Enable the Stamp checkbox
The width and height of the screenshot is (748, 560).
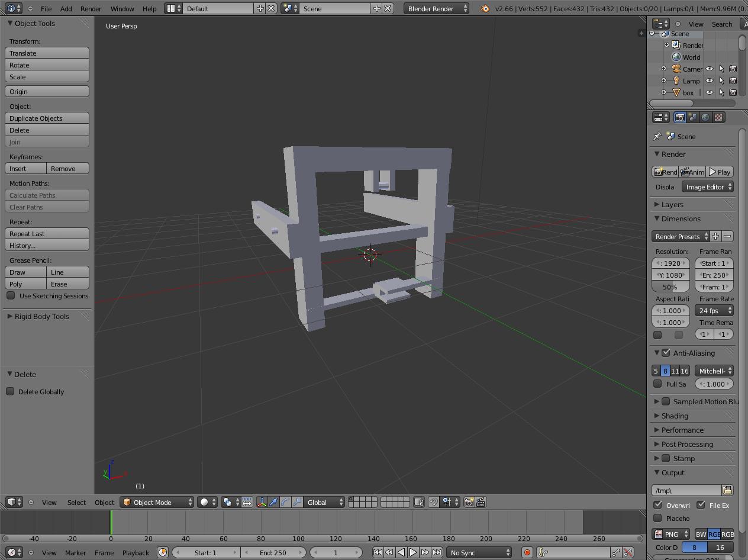click(666, 458)
